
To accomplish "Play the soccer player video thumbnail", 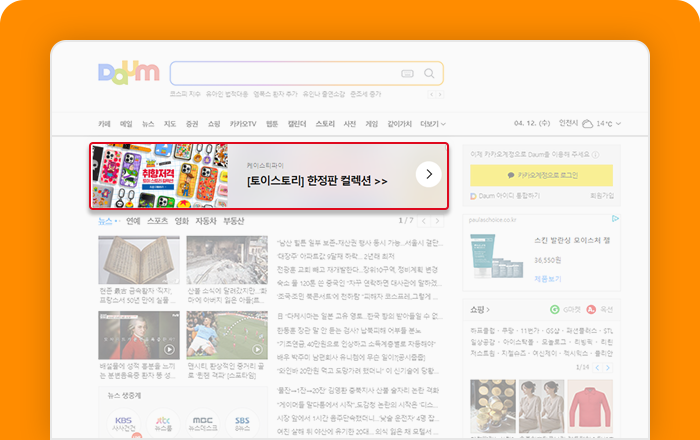I will click(x=227, y=335).
